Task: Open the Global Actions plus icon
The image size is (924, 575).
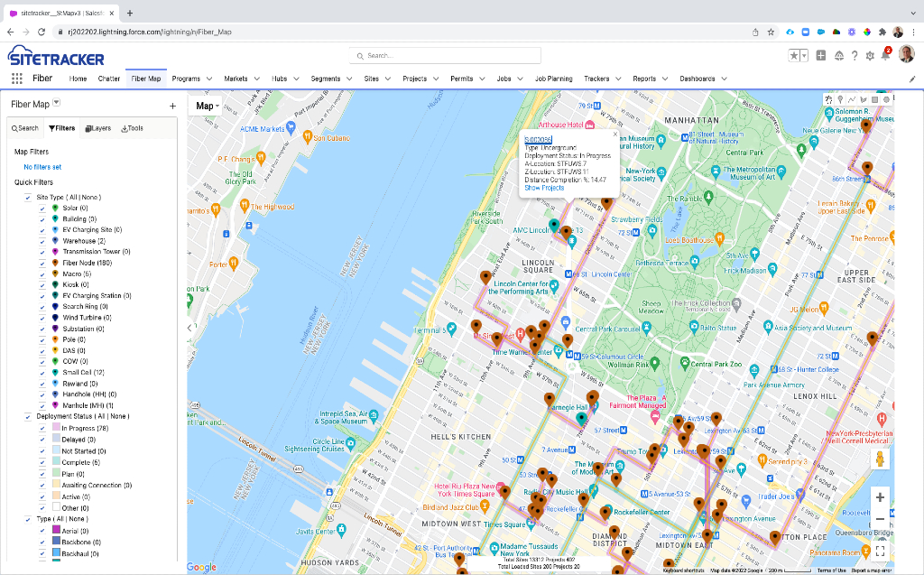Action: tap(821, 55)
